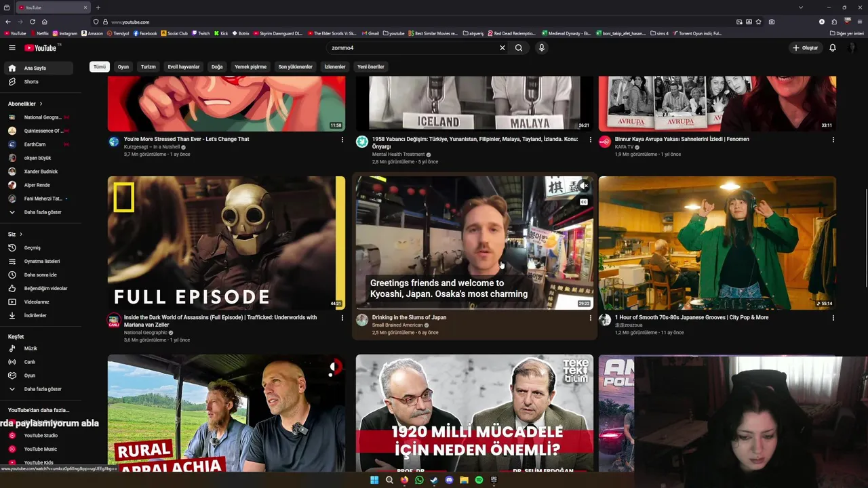Open the YouTube guide hamburger menu
Image resolution: width=868 pixels, height=488 pixels.
click(12, 48)
